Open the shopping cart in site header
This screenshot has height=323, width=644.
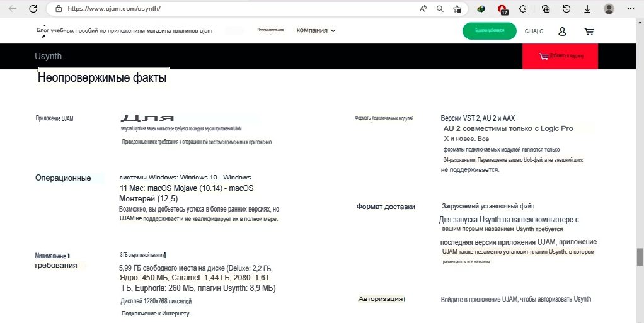[589, 31]
